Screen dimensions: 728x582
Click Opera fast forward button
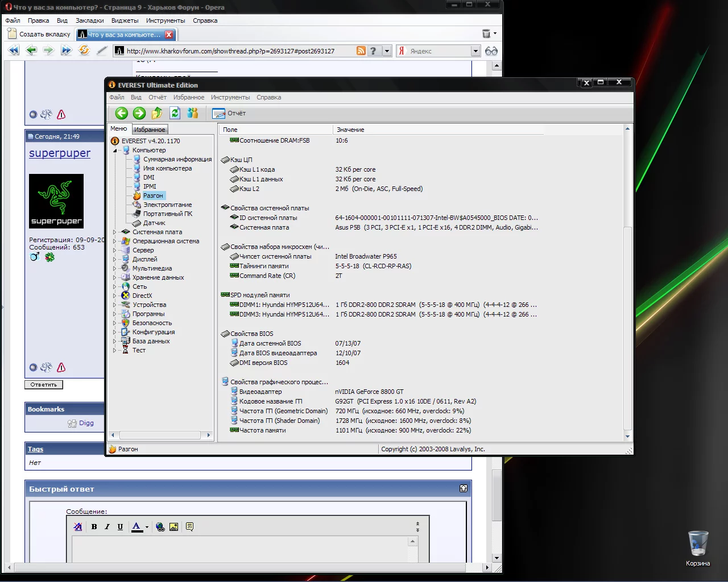click(x=67, y=51)
